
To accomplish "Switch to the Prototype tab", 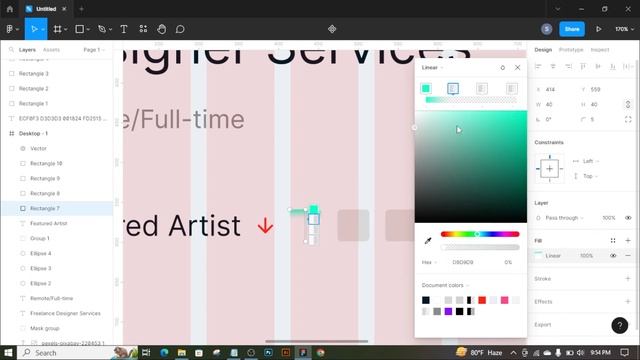I will tap(571, 50).
